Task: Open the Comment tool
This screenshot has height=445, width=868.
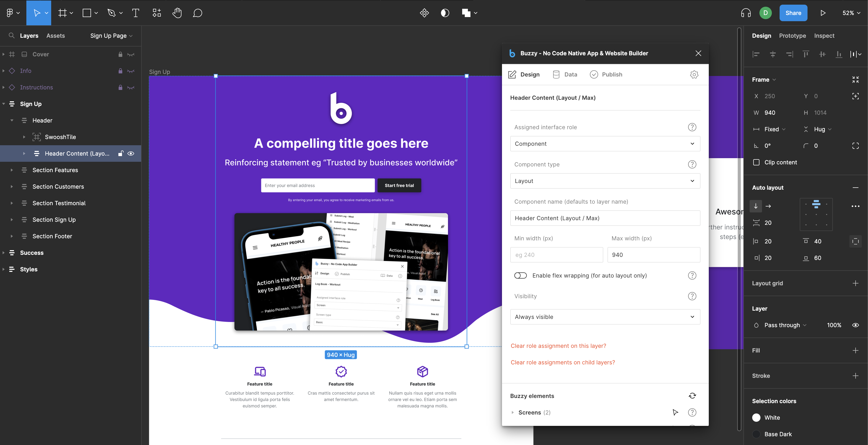Action: tap(197, 13)
